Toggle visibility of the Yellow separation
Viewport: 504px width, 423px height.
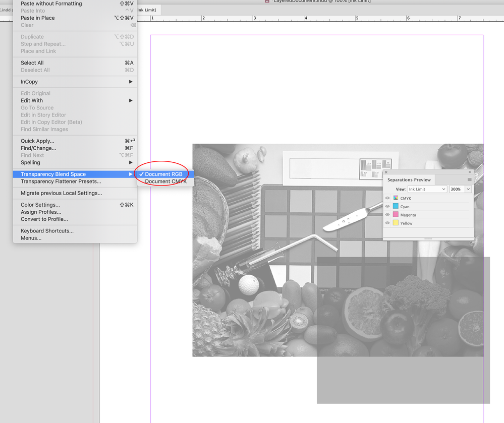387,223
